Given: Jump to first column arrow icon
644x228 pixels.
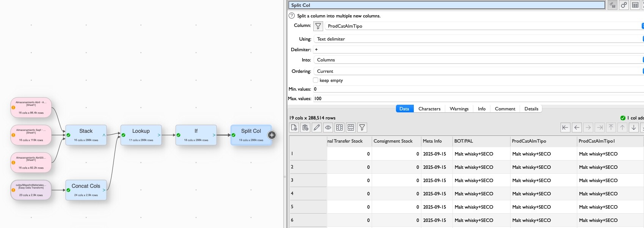Looking at the screenshot, I should pyautogui.click(x=565, y=127).
